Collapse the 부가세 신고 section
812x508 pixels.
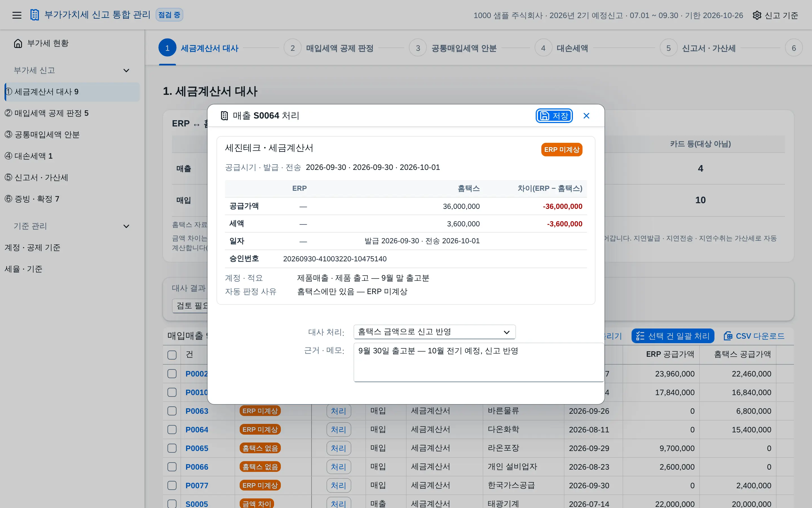tap(126, 71)
